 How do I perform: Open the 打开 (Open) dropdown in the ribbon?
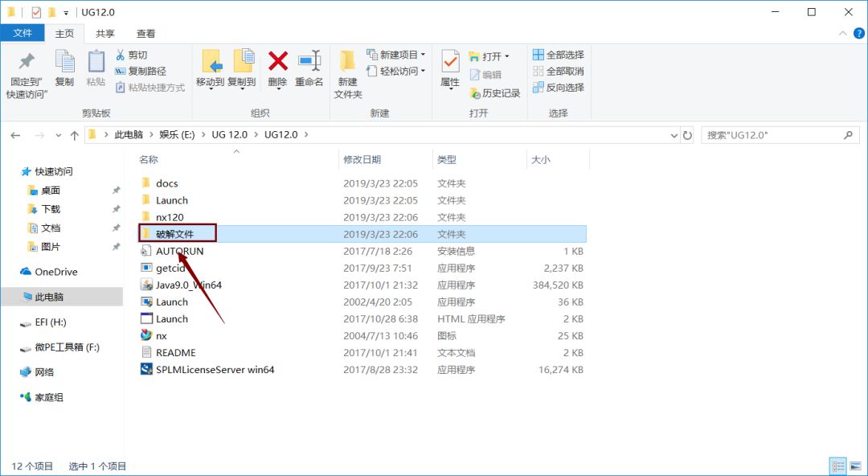tap(489, 56)
